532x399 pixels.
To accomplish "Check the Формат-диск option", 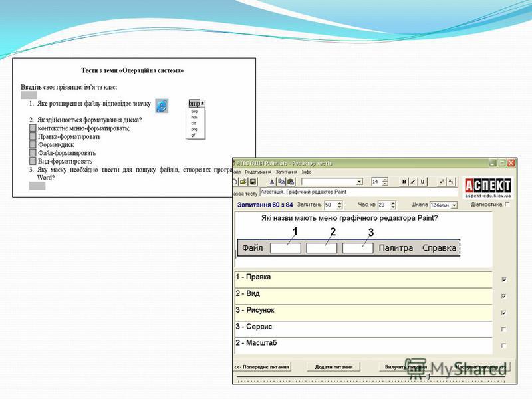I will (x=33, y=144).
